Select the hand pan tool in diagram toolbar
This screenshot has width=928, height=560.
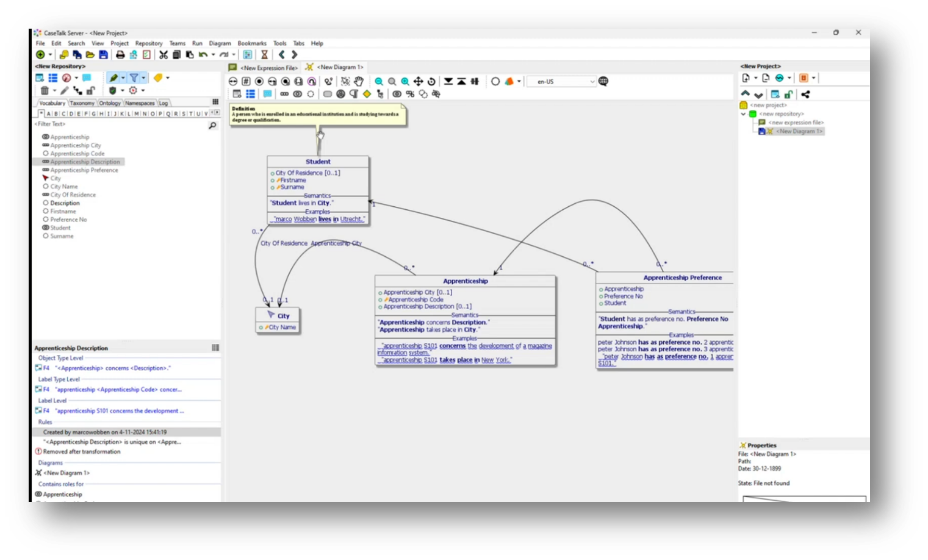pos(359,81)
